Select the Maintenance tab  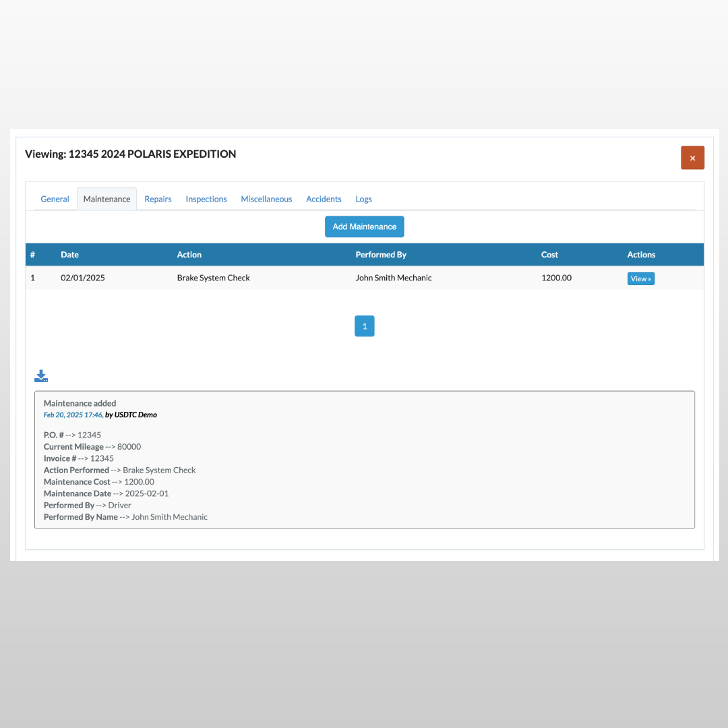click(107, 199)
